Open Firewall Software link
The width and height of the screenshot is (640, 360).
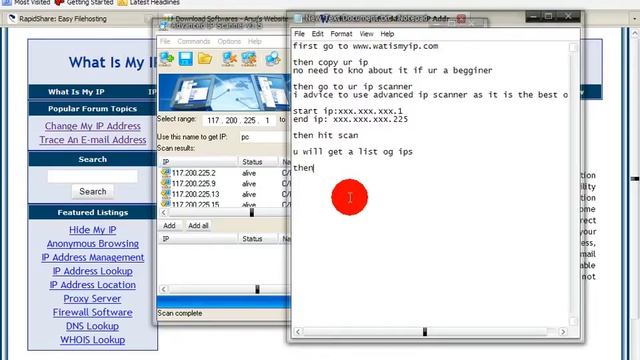(x=93, y=312)
